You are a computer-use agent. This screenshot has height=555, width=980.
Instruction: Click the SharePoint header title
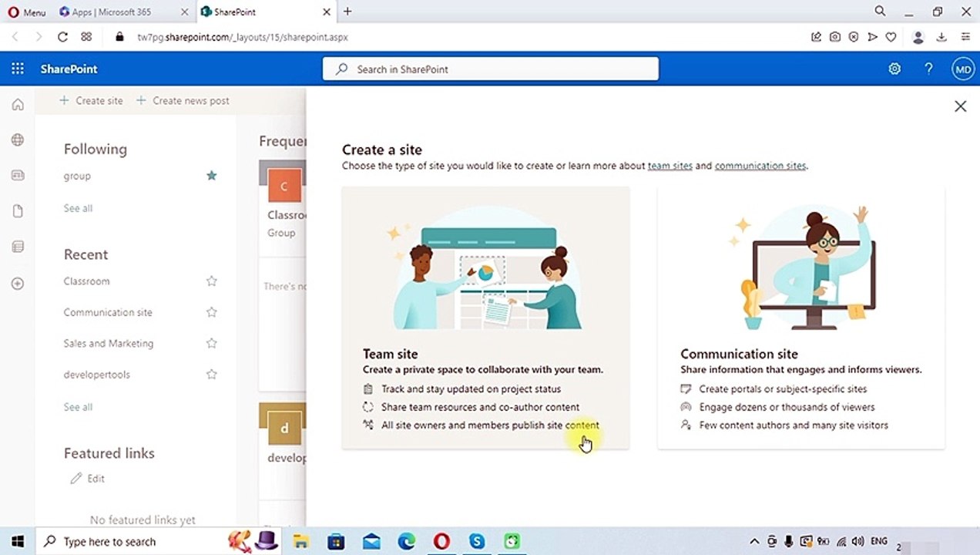[x=69, y=69]
